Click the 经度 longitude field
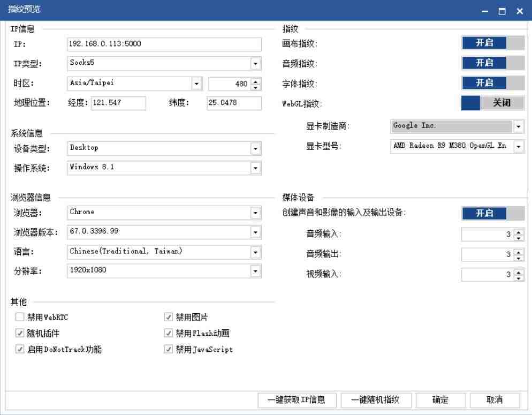The width and height of the screenshot is (532, 415). coord(118,103)
